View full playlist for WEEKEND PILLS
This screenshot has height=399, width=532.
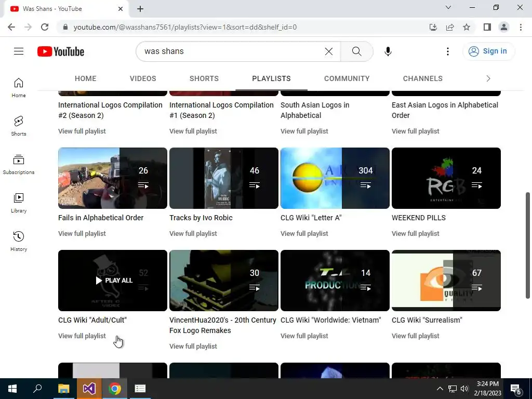(x=415, y=233)
